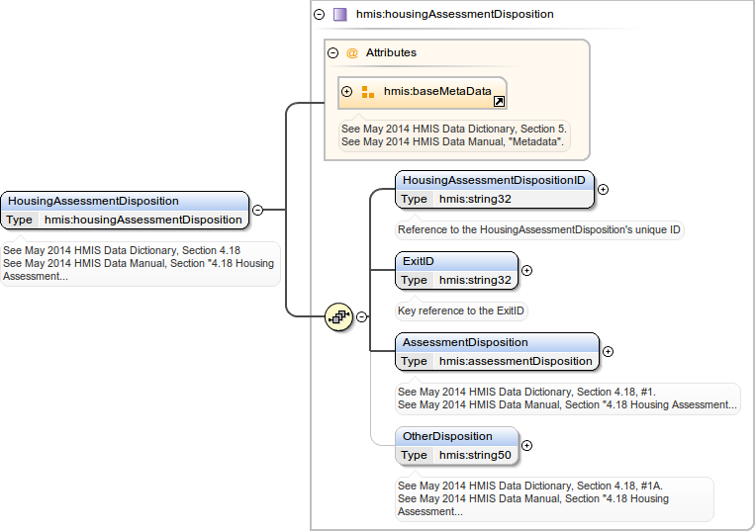Expand the hmis:baseMetaData group
The width and height of the screenshot is (756, 532).
347,92
